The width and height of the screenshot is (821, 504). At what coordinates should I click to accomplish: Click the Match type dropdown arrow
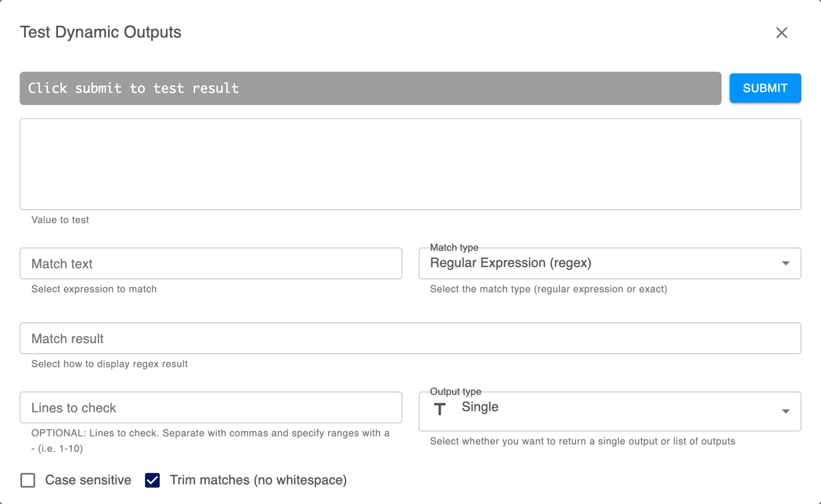point(786,263)
